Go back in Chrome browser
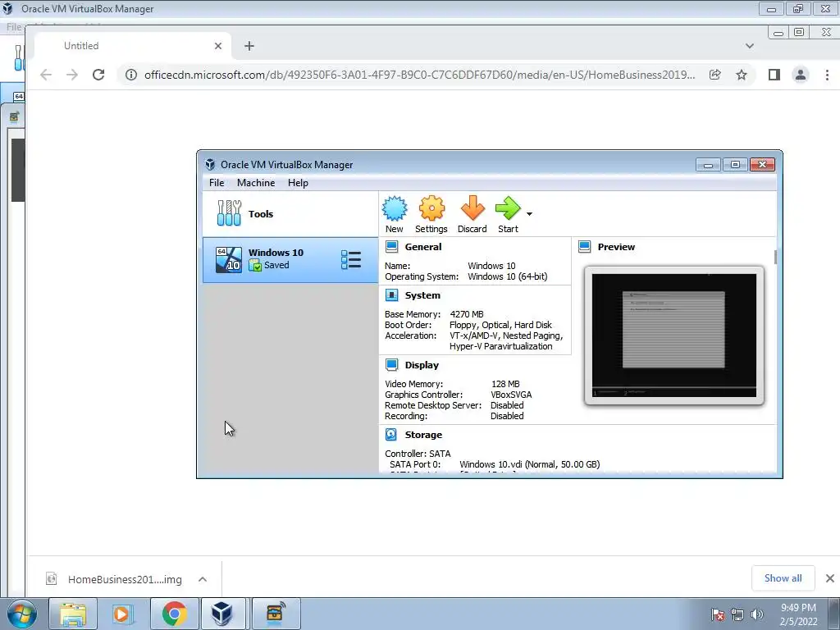840x630 pixels. 46,75
